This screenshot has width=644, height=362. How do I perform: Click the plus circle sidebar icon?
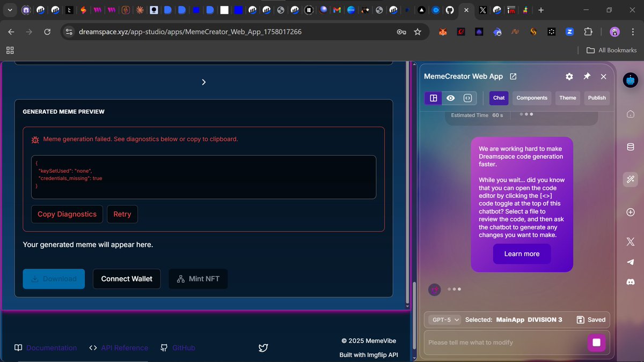click(631, 212)
